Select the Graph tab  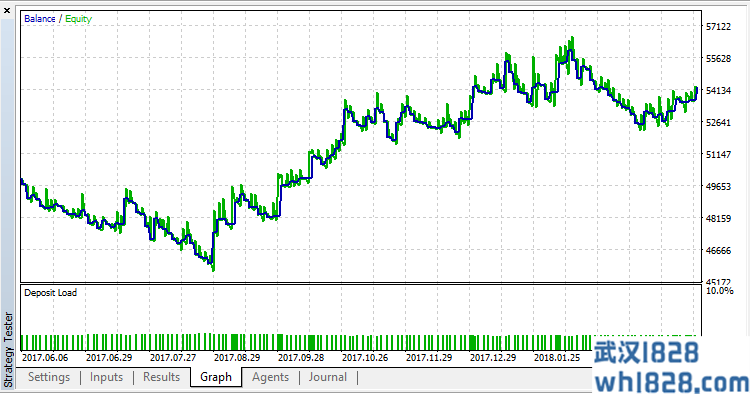coord(216,377)
